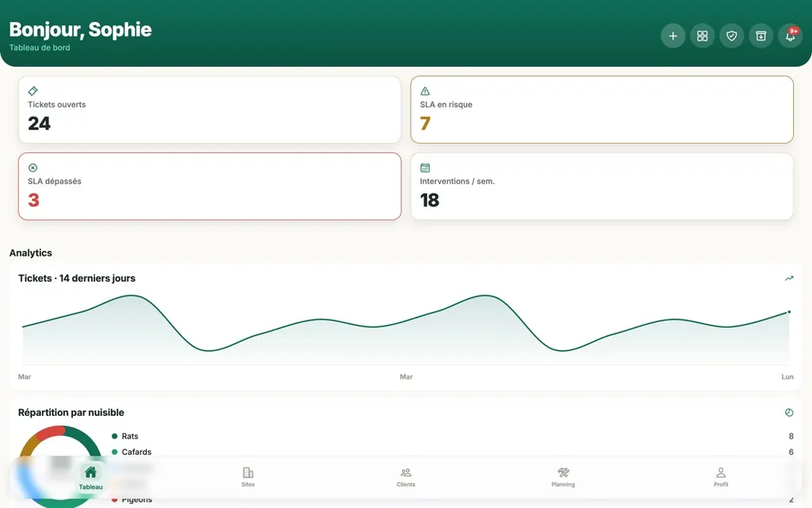Click the plus add button in header

pyautogui.click(x=672, y=36)
